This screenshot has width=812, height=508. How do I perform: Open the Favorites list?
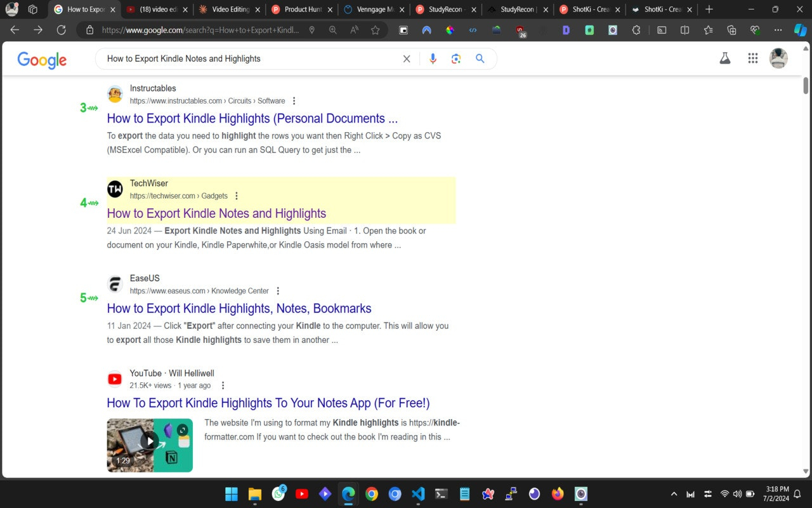[708, 30]
